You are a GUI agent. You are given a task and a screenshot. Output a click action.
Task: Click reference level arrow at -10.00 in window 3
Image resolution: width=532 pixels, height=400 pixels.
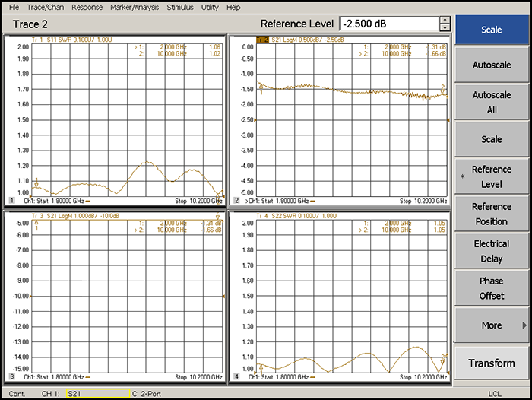30,296
